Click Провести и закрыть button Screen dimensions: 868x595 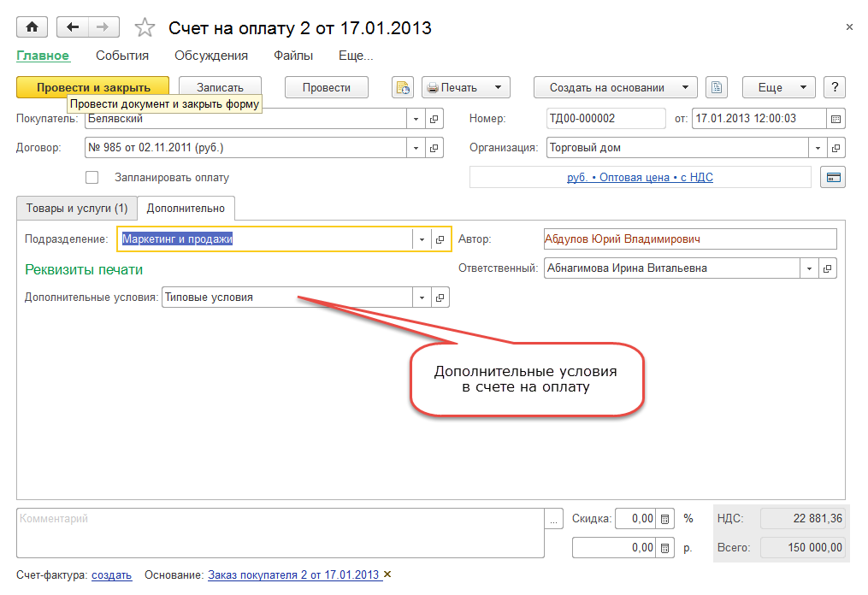pos(93,87)
